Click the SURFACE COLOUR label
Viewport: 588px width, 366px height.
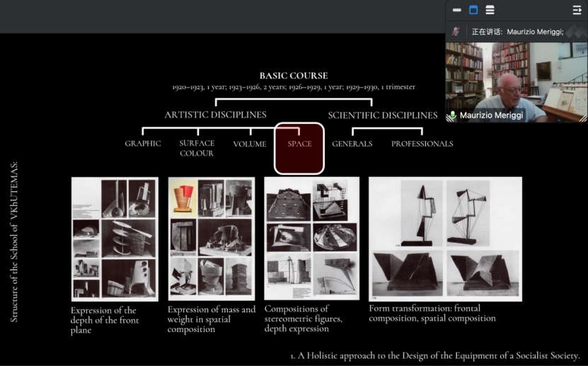pyautogui.click(x=197, y=148)
